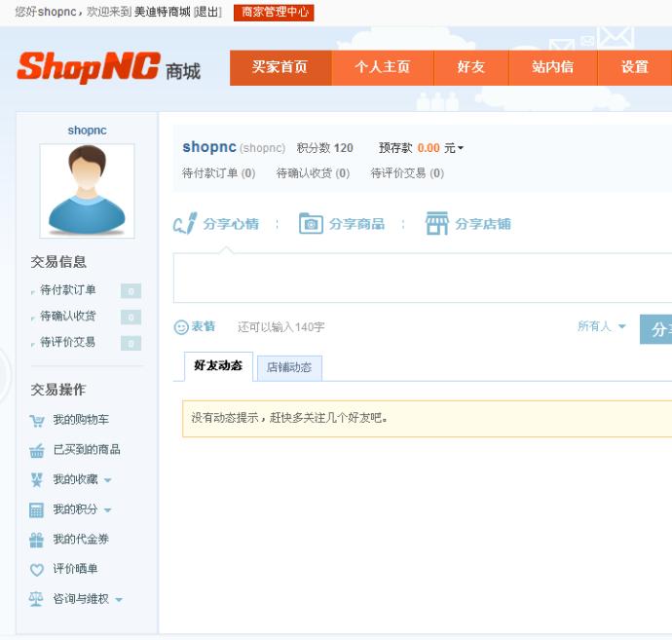Click the favorites medal icon
This screenshot has height=640, width=672.
(37, 479)
